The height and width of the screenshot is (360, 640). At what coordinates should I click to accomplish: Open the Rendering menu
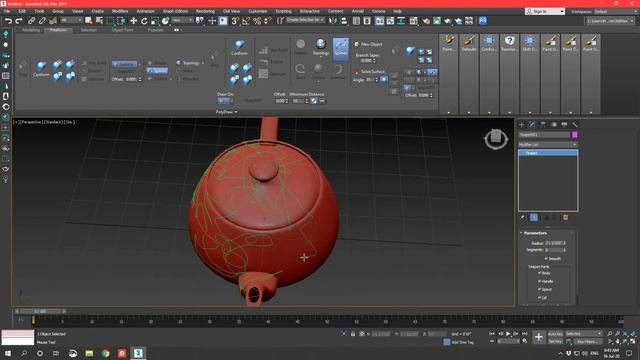click(x=205, y=11)
